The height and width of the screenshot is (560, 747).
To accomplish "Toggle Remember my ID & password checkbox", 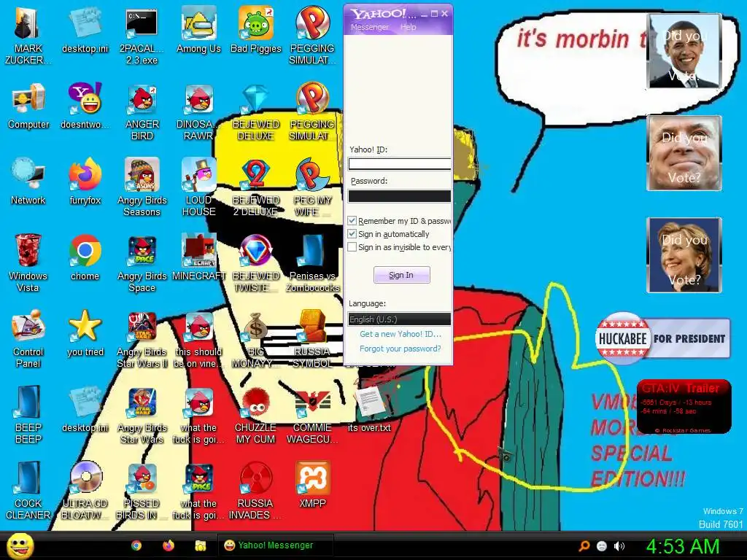I will tap(352, 221).
